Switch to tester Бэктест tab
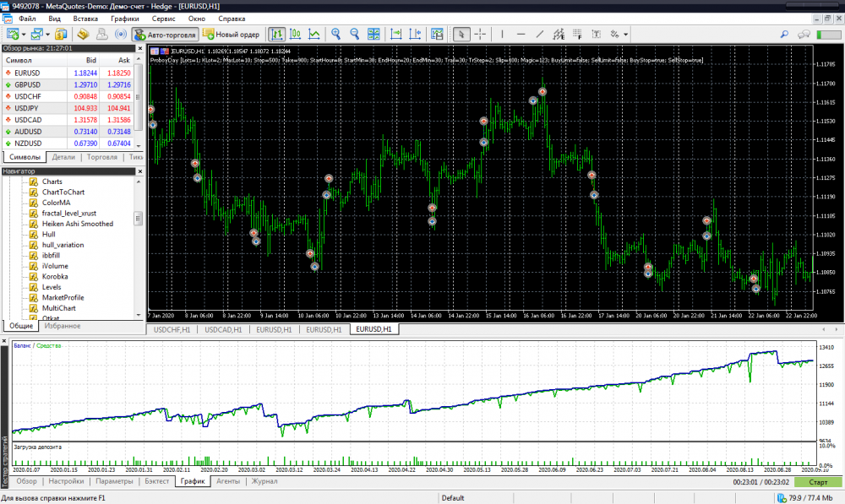 pyautogui.click(x=157, y=481)
